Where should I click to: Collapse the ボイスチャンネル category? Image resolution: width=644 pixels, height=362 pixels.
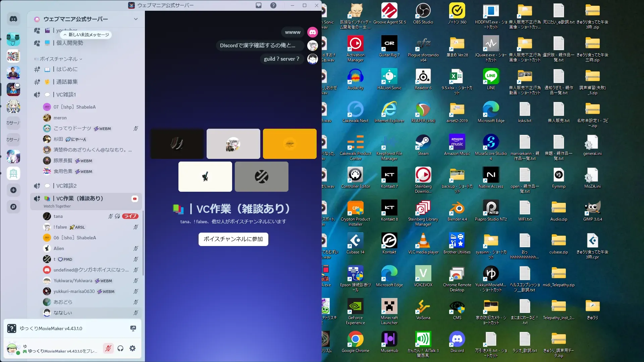point(59,59)
